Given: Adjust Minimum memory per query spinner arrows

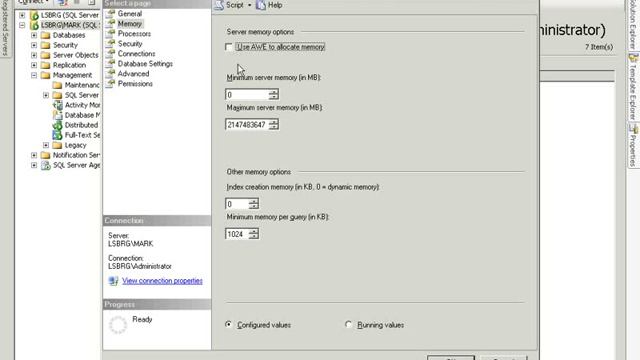Looking at the screenshot, I should pyautogui.click(x=253, y=234).
